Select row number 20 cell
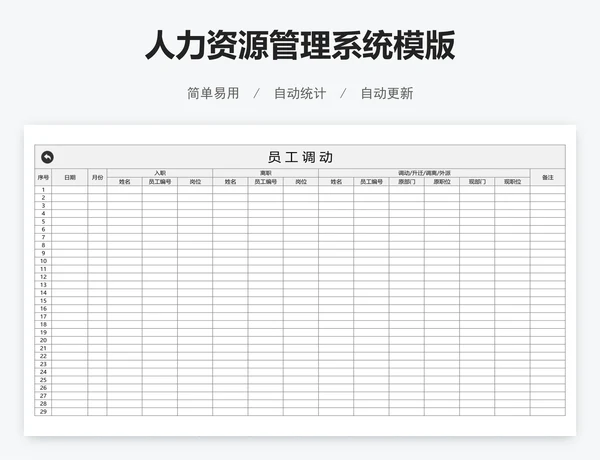The height and width of the screenshot is (460, 600). [x=43, y=340]
